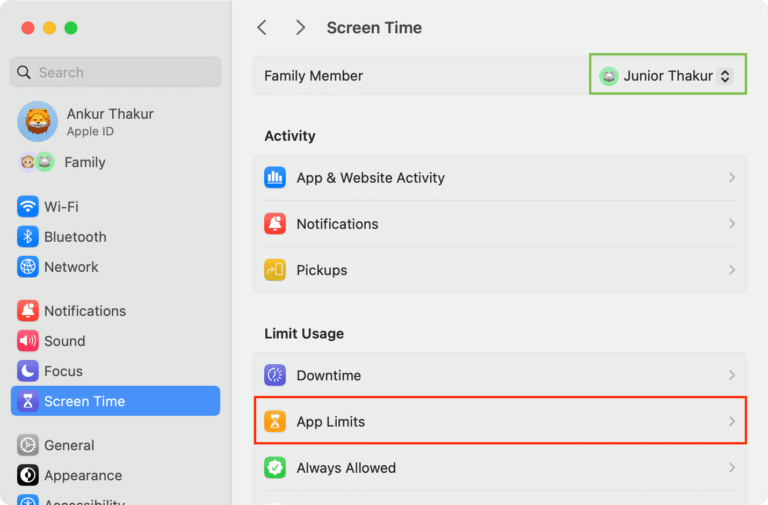
Task: Click the App & Website Activity label
Action: coord(371,178)
